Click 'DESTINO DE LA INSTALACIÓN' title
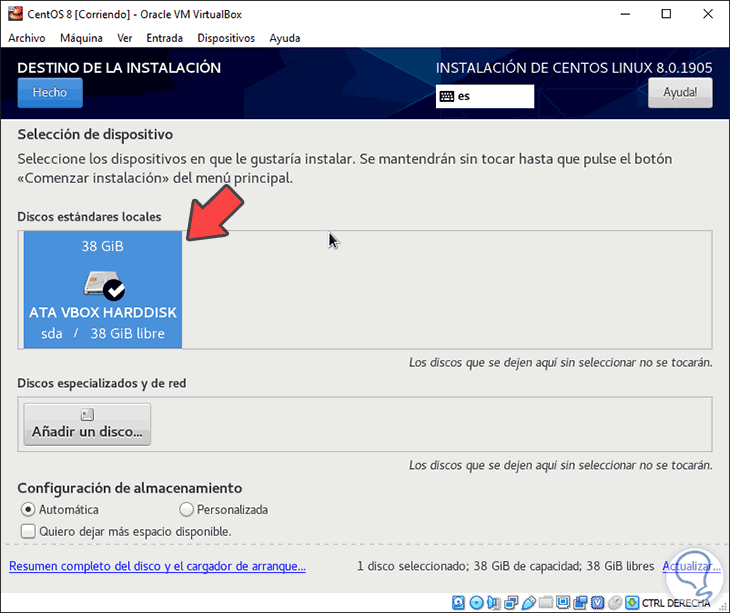Screen dimensions: 730x613 click(119, 68)
